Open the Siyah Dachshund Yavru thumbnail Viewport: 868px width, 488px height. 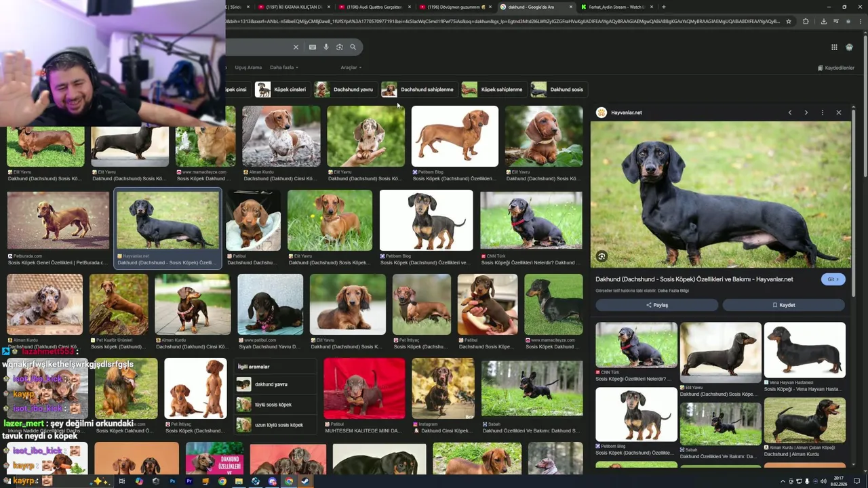click(x=270, y=304)
